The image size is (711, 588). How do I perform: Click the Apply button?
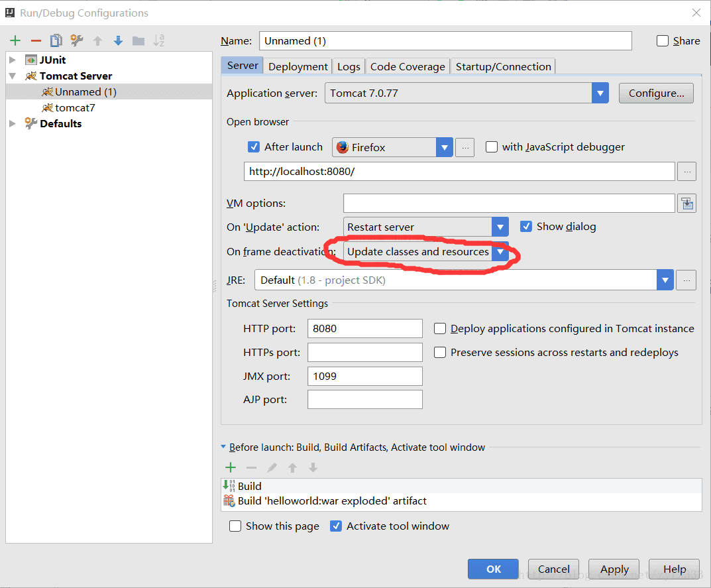pyautogui.click(x=614, y=569)
